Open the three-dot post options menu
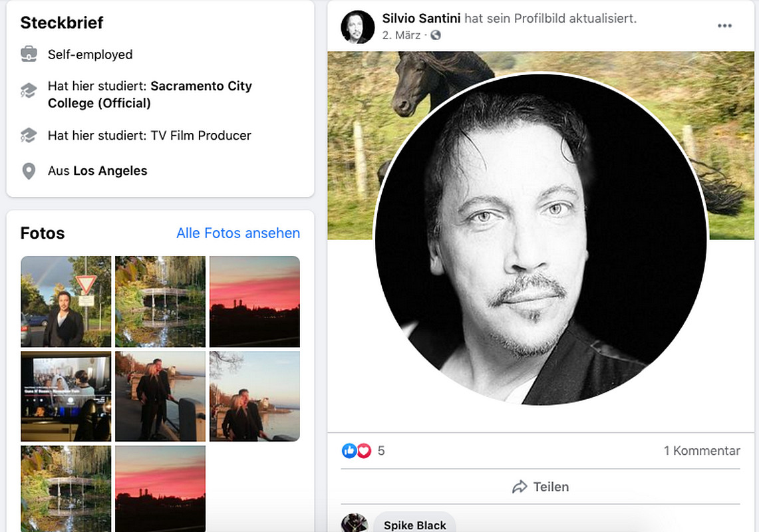Viewport: 759px width, 532px height. [724, 26]
